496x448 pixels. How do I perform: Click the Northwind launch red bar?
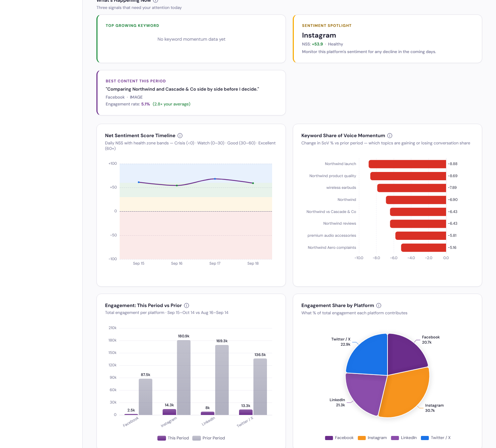point(407,164)
